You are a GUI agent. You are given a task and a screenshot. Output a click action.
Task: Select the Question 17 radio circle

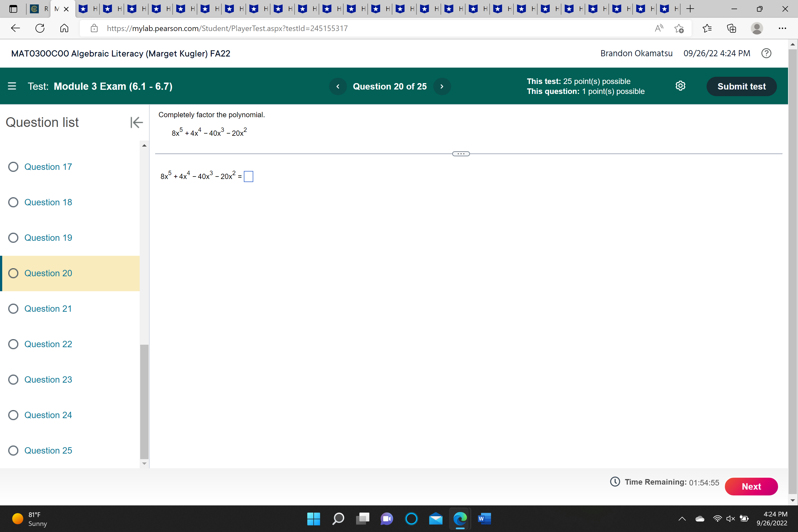click(13, 167)
